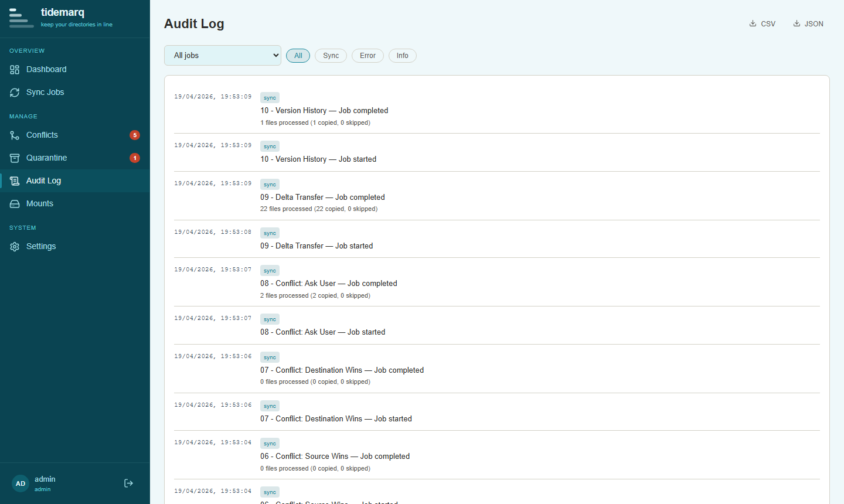Select '08 - Conflict: Ask User — Job started'
Viewport: 844px width, 504px height.
[323, 332]
